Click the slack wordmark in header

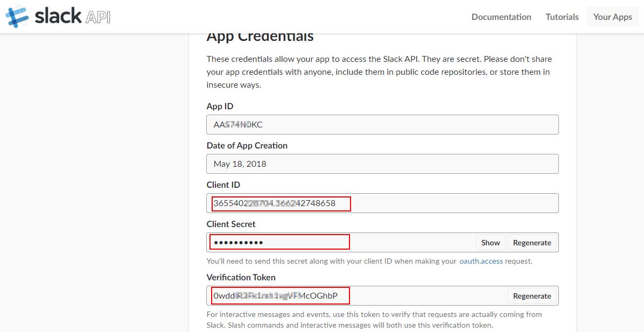(58, 16)
